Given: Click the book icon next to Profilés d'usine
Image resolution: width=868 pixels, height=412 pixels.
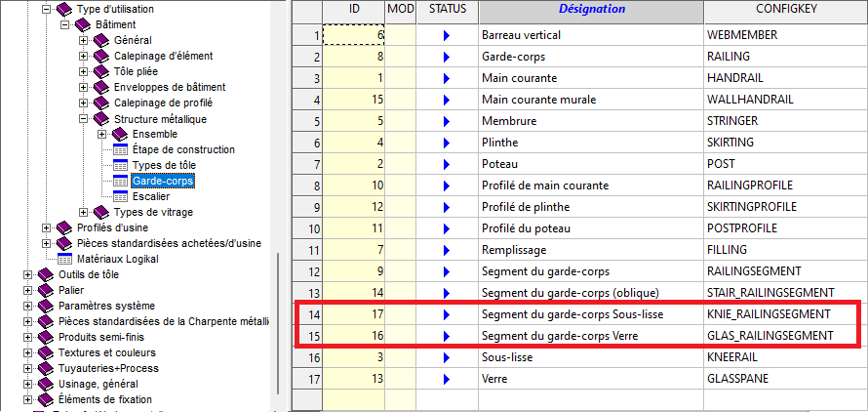Looking at the screenshot, I should (64, 227).
